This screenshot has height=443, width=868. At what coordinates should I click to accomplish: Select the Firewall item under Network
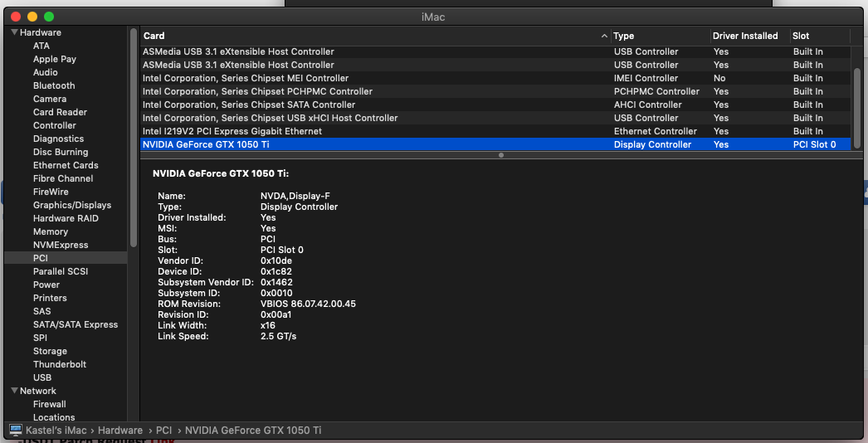tap(49, 404)
